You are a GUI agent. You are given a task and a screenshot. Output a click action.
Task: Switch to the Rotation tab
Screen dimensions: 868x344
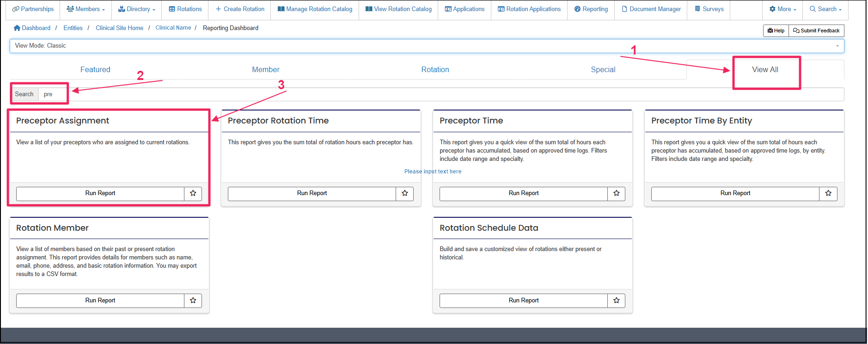pos(435,69)
